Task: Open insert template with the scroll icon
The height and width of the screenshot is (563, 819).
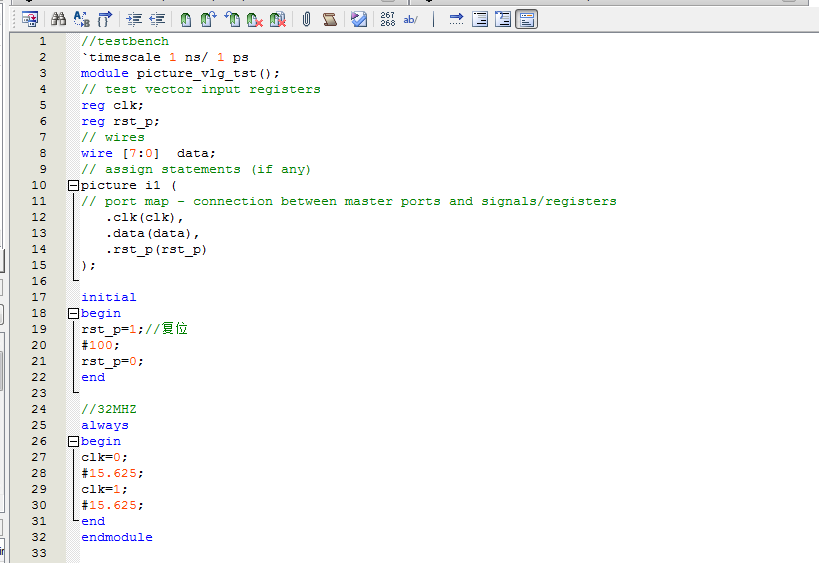Action: 330,19
